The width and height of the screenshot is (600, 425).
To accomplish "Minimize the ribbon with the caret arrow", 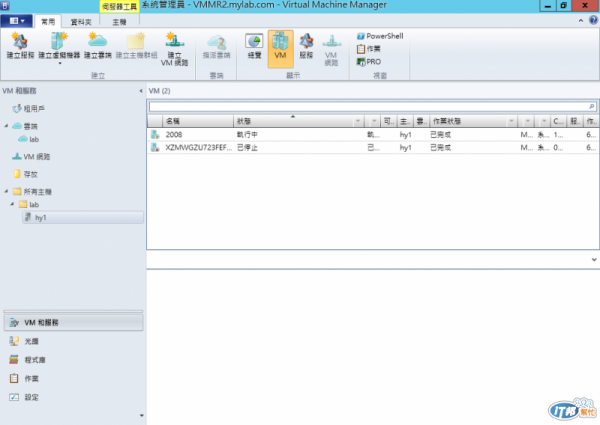I will [581, 21].
